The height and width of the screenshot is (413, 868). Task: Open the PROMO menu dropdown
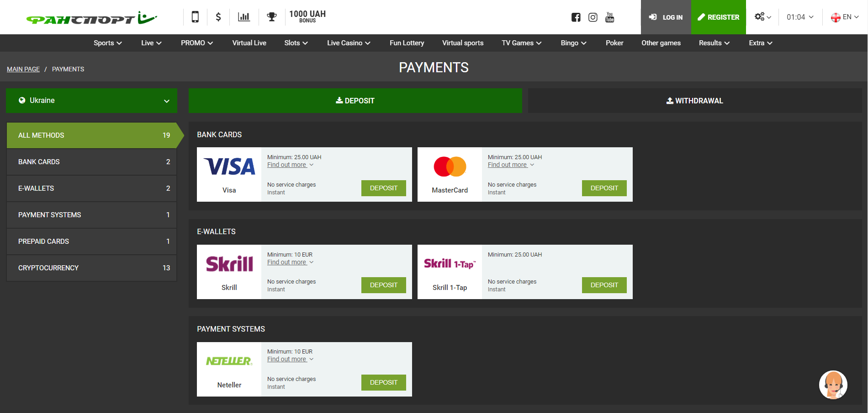pos(197,43)
